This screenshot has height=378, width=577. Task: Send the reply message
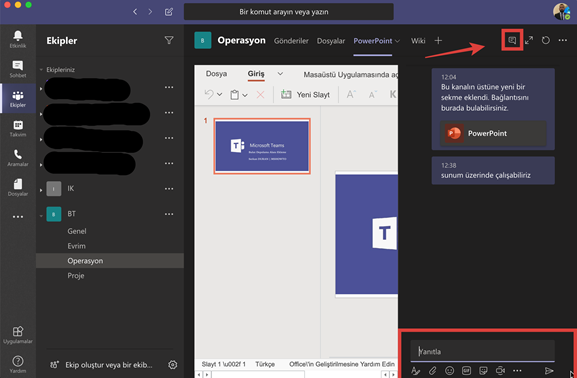549,371
